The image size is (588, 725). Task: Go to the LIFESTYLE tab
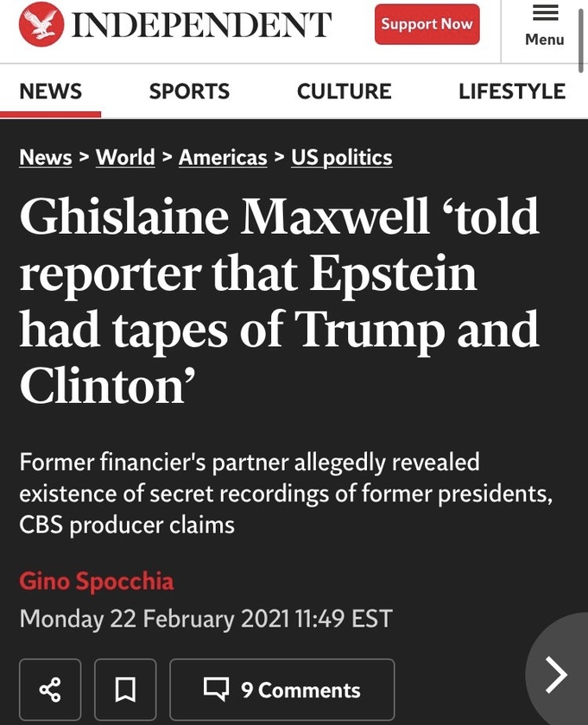512,91
